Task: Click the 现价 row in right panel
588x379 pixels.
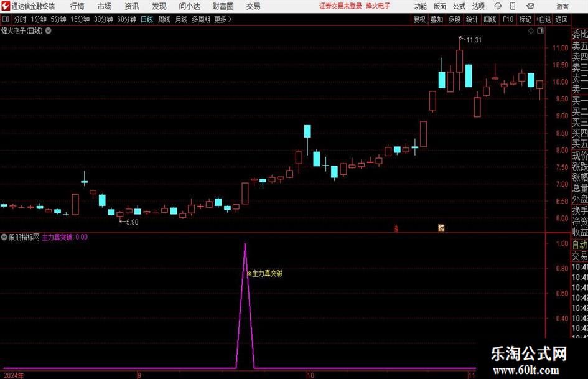Action: click(x=580, y=156)
